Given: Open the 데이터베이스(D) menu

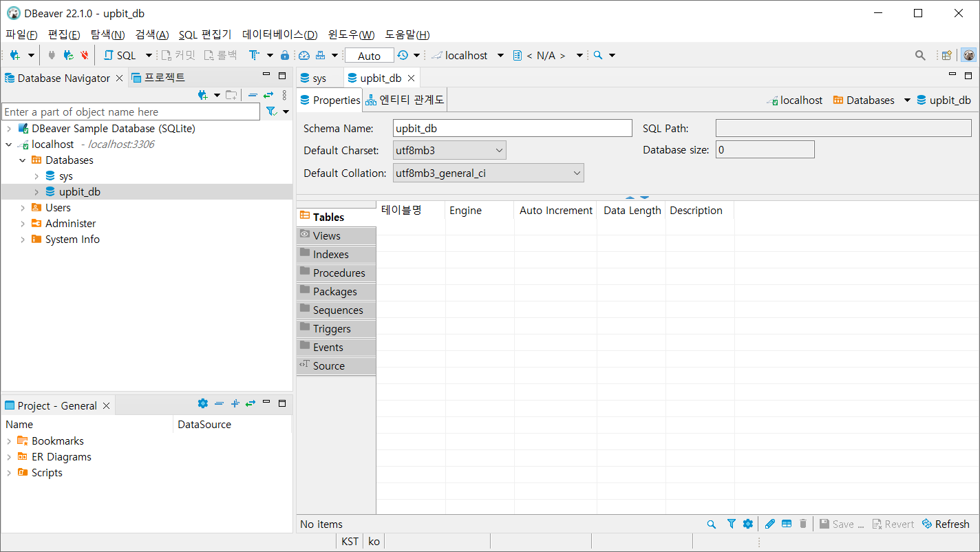Looking at the screenshot, I should pos(280,34).
